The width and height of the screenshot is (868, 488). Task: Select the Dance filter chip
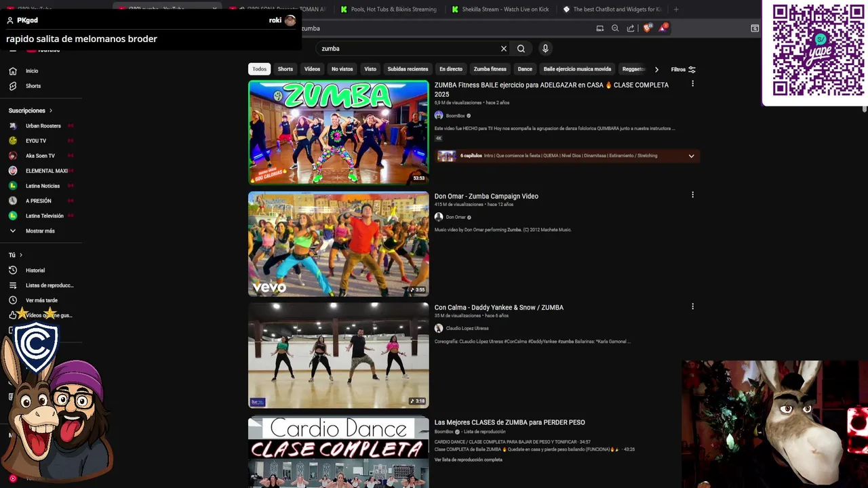pyautogui.click(x=525, y=69)
